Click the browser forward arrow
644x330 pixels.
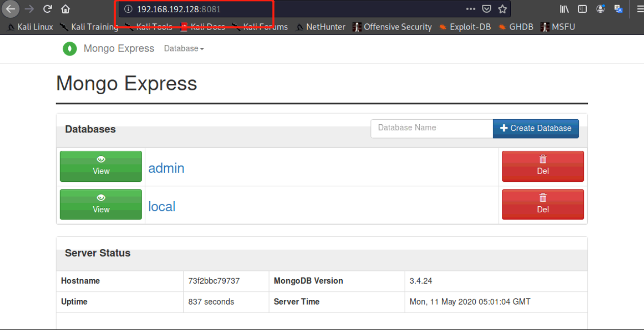click(30, 9)
